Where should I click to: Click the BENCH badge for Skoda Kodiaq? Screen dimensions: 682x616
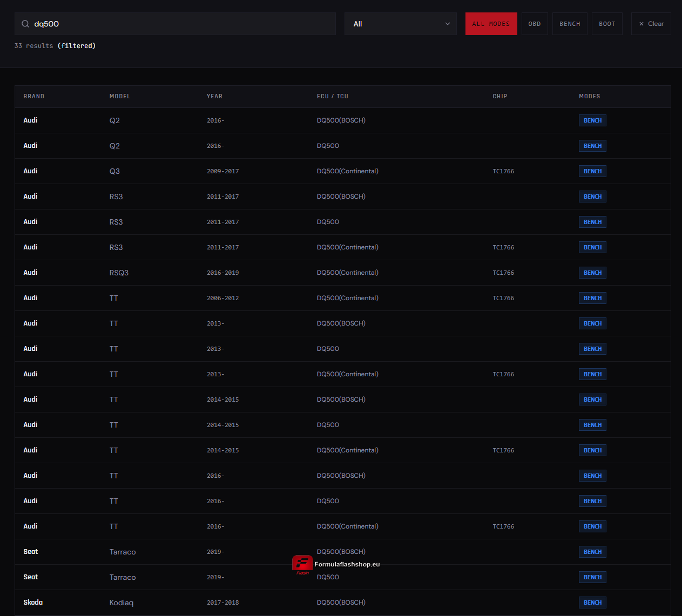(592, 603)
